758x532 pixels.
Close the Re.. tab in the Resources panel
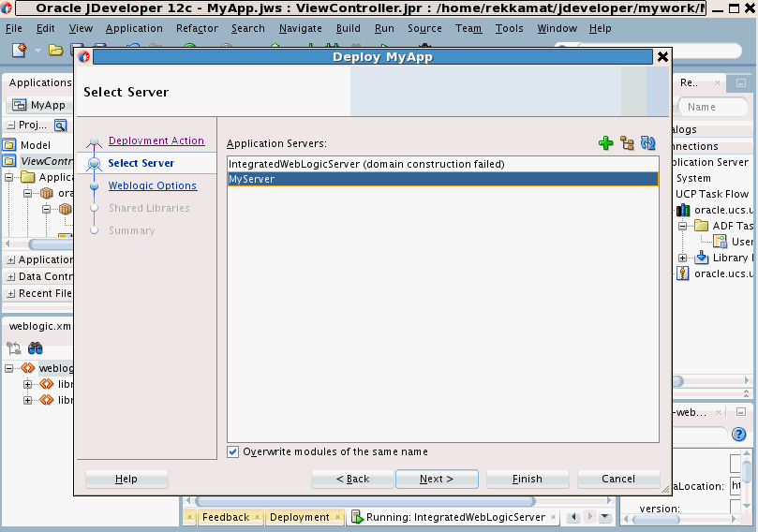click(x=718, y=83)
